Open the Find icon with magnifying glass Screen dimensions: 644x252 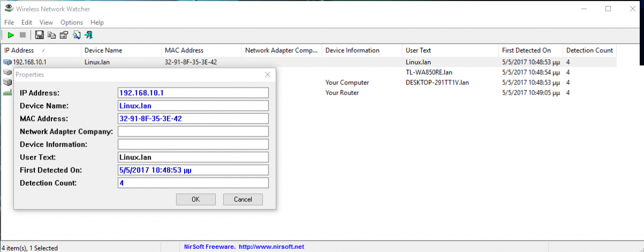76,35
